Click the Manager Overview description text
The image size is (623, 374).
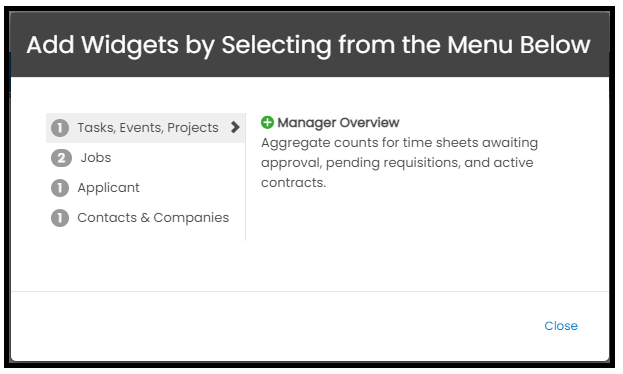399,163
